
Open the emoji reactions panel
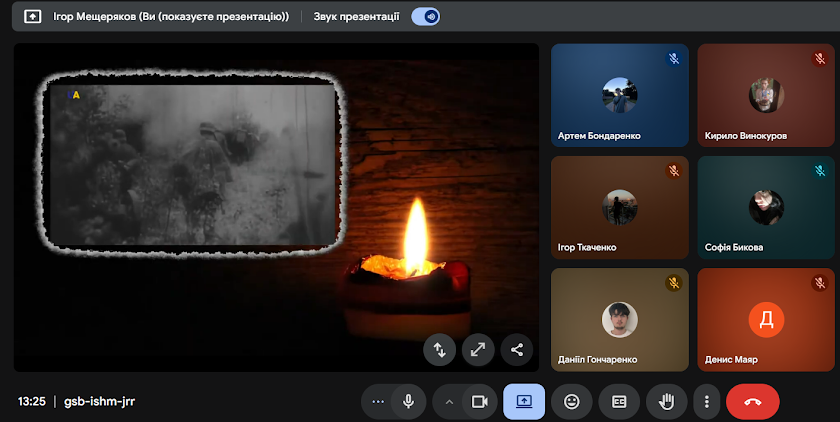[x=572, y=401]
